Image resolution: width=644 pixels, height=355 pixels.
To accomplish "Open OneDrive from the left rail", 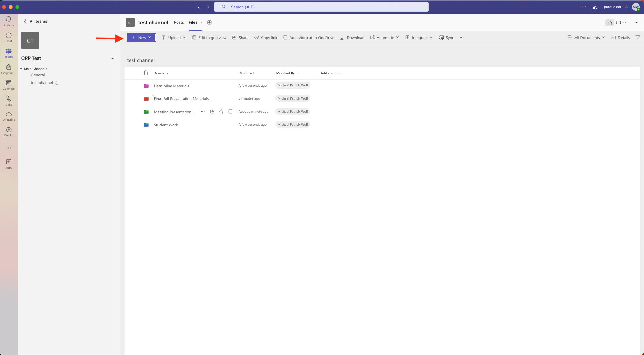I will pos(9,116).
